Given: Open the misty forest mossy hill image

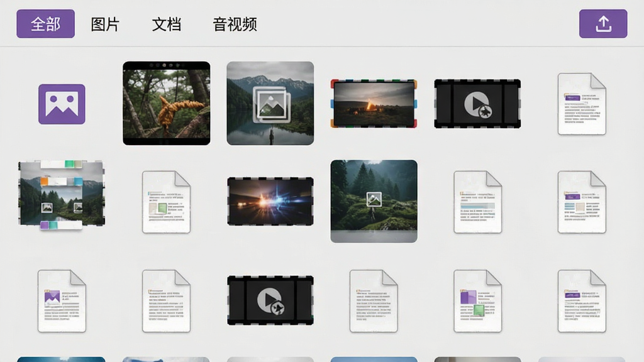Looking at the screenshot, I should pyautogui.click(x=374, y=201).
